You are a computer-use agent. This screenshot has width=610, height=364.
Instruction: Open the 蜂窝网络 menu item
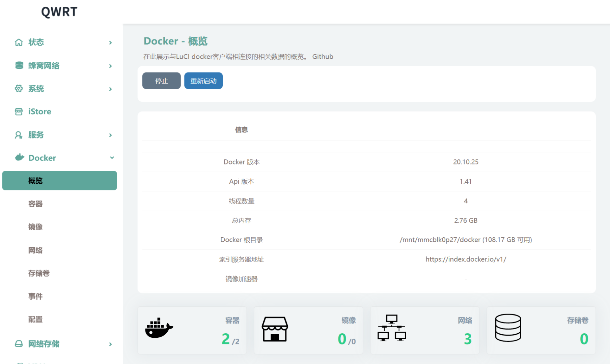tap(44, 65)
